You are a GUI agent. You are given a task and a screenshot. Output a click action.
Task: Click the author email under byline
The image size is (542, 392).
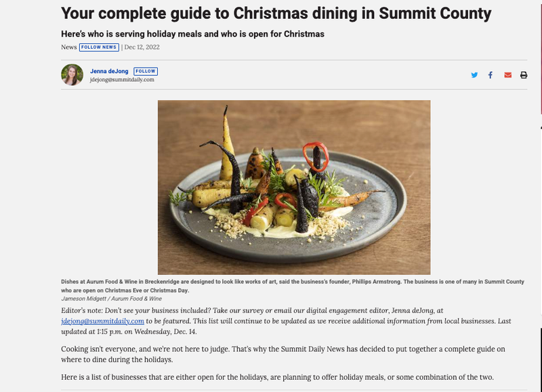click(x=122, y=80)
